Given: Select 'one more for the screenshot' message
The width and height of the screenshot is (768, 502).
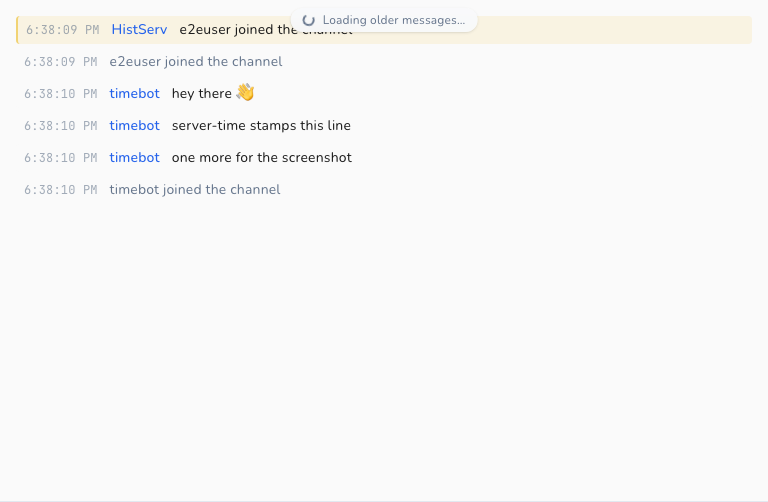Looking at the screenshot, I should point(262,157).
